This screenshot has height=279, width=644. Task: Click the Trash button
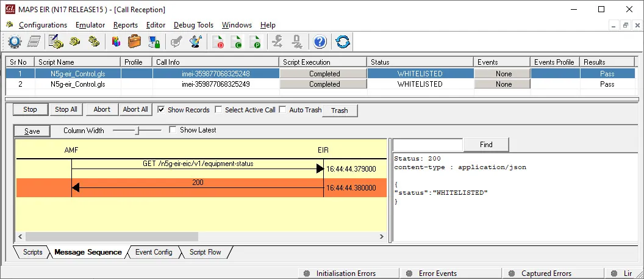(340, 111)
